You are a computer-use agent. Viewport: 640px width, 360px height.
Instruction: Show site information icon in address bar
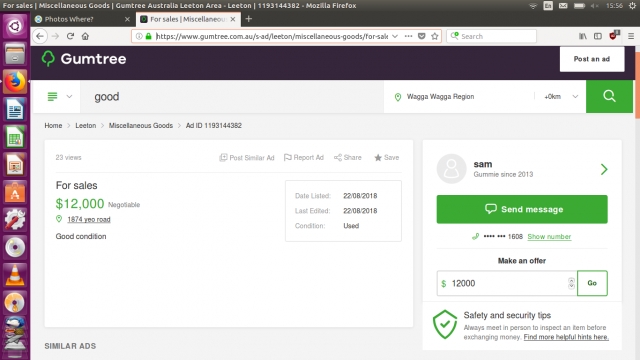139,36
